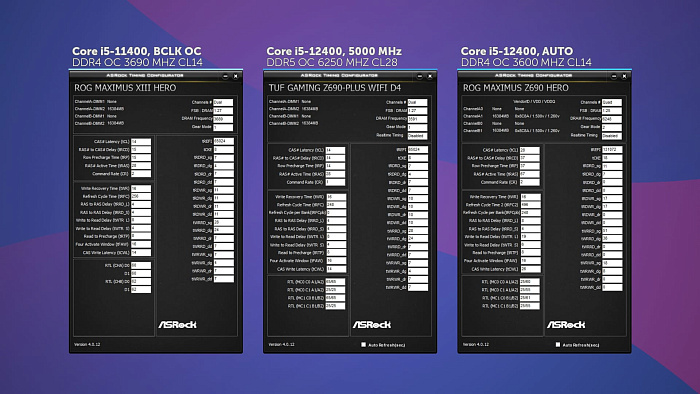Close the ROG MAXIMUS XIII HERO window
This screenshot has height=394, width=700.
[236, 76]
